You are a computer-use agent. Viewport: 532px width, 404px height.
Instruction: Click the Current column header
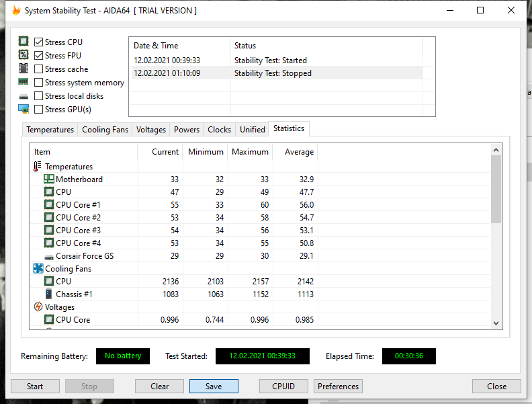160,152
